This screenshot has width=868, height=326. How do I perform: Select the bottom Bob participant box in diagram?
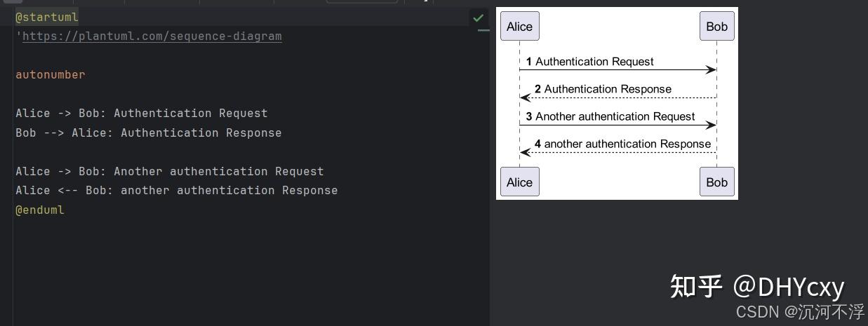(716, 182)
